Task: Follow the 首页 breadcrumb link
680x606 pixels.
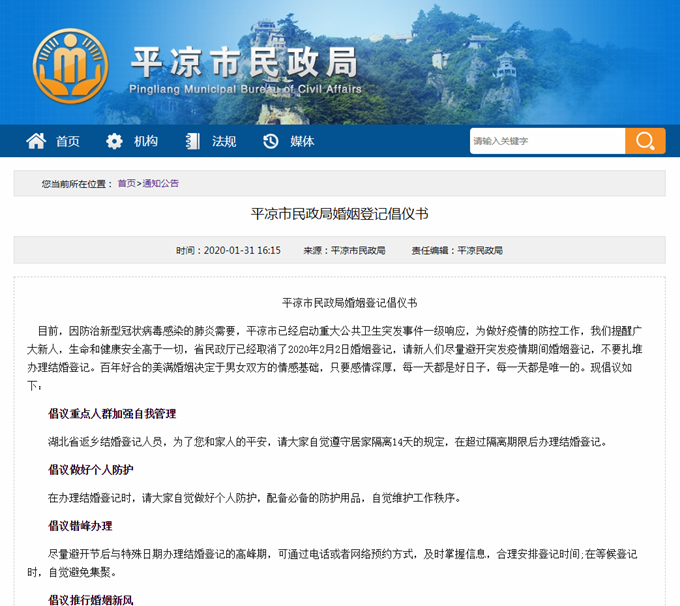Action: [127, 183]
